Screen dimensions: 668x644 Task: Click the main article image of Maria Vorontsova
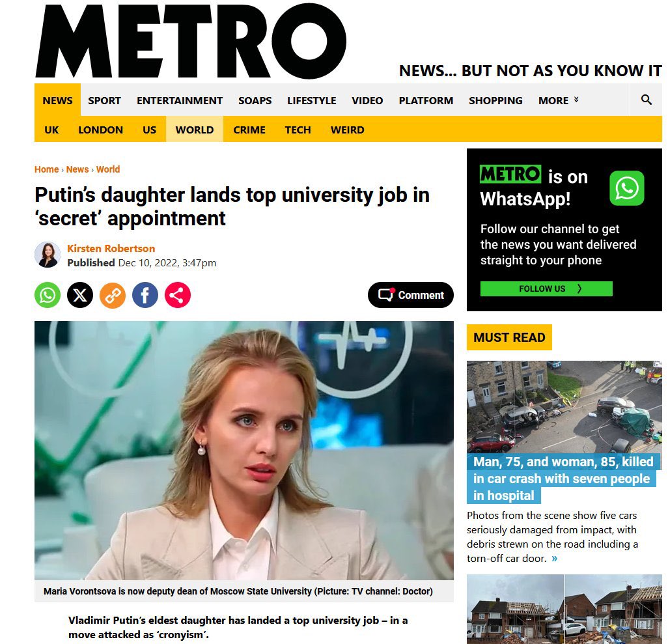point(244,450)
